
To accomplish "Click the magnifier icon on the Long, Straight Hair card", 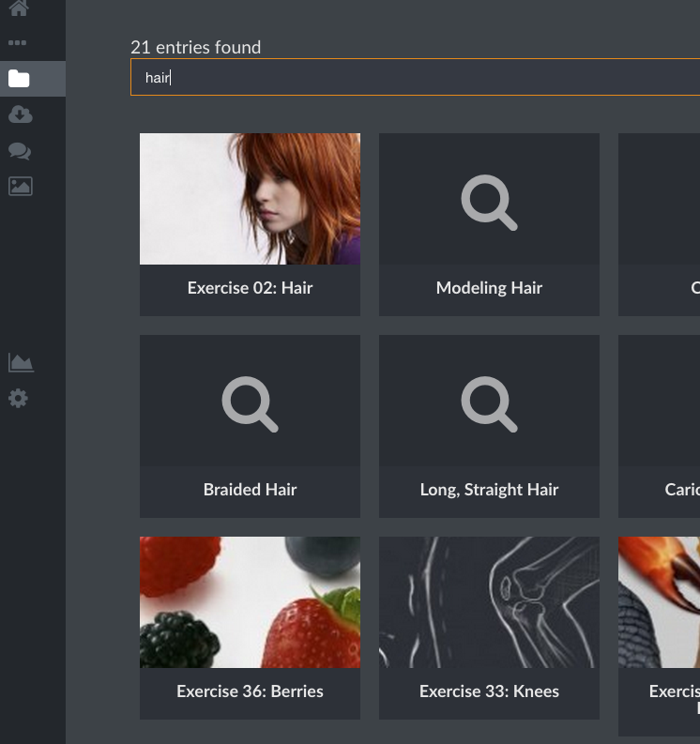I will 489,404.
